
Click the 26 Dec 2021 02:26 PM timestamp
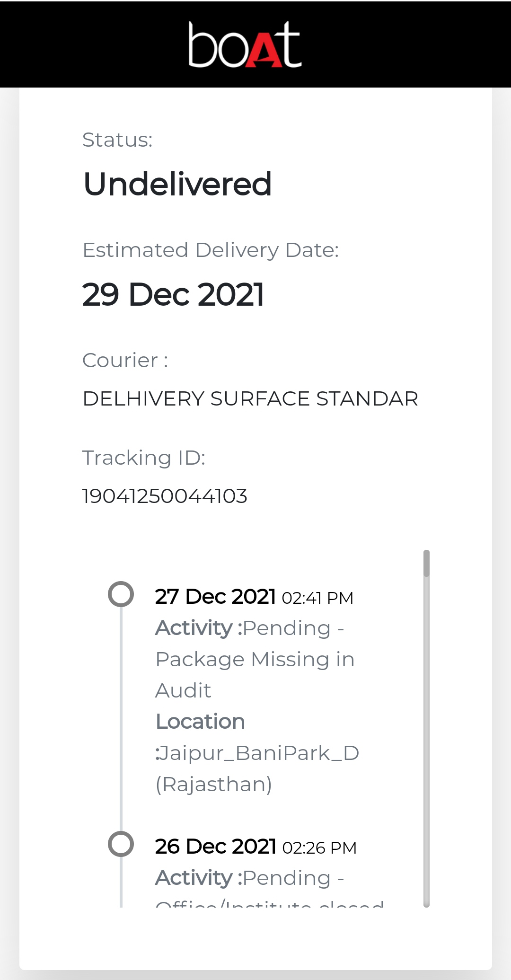(255, 847)
